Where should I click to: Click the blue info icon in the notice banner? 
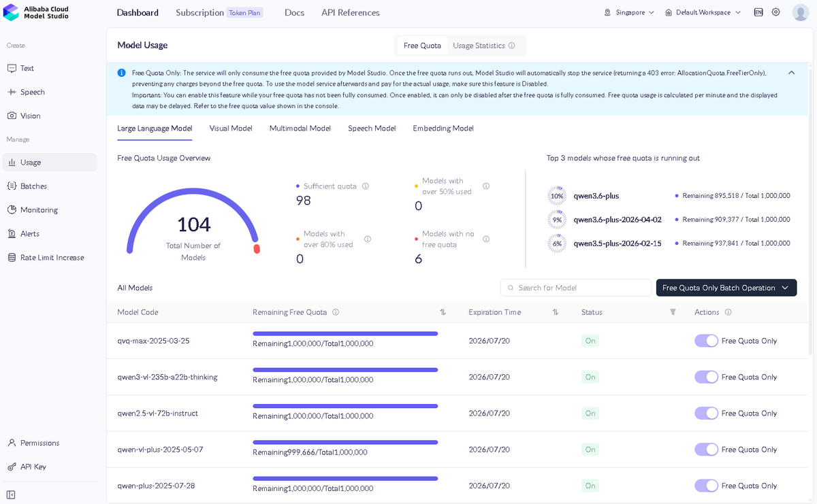coord(121,73)
